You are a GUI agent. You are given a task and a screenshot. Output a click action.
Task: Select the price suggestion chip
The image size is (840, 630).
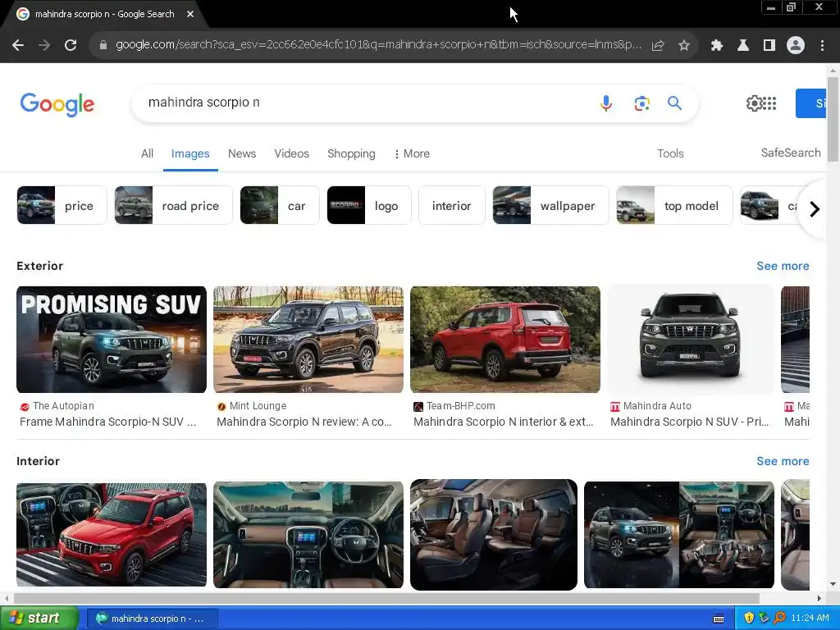(x=62, y=205)
